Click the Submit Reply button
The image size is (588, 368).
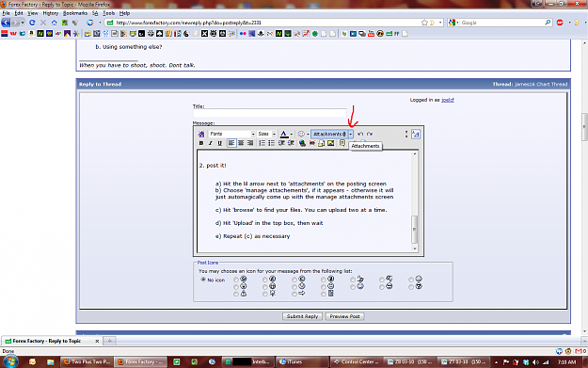click(302, 316)
